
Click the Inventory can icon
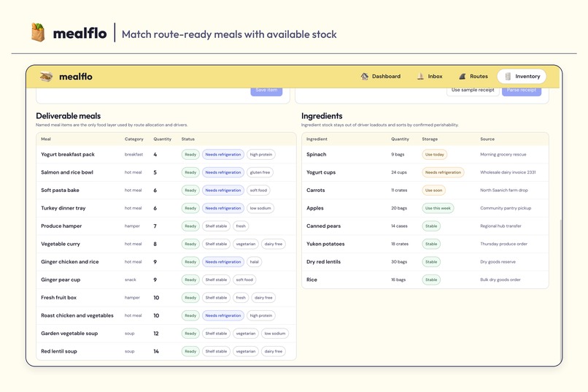click(x=508, y=76)
